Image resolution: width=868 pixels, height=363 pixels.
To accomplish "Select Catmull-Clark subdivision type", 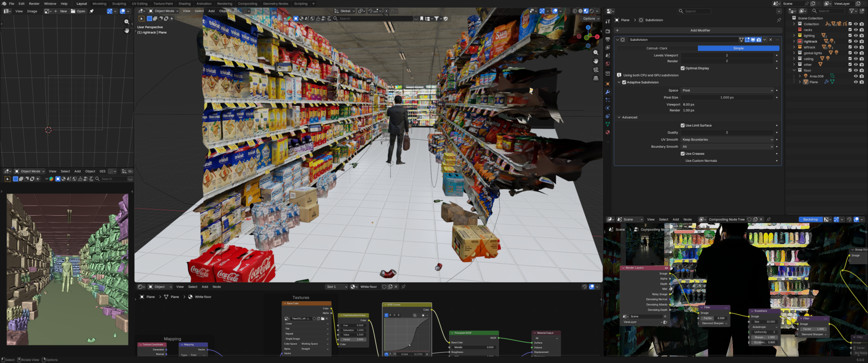I will pos(657,48).
